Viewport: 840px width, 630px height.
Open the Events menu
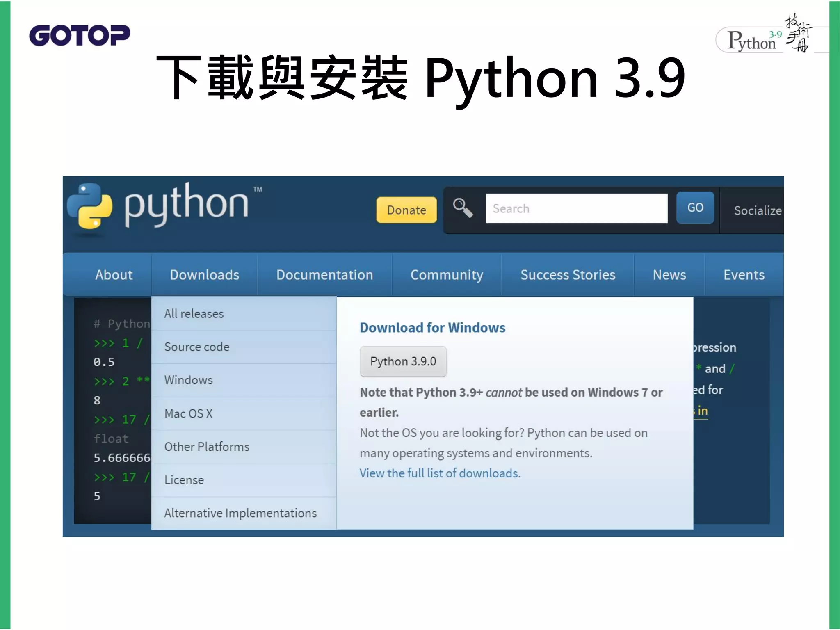click(x=744, y=275)
